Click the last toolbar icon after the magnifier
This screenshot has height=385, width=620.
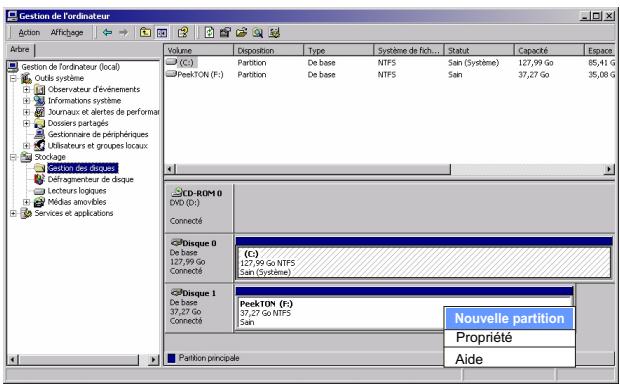[274, 32]
